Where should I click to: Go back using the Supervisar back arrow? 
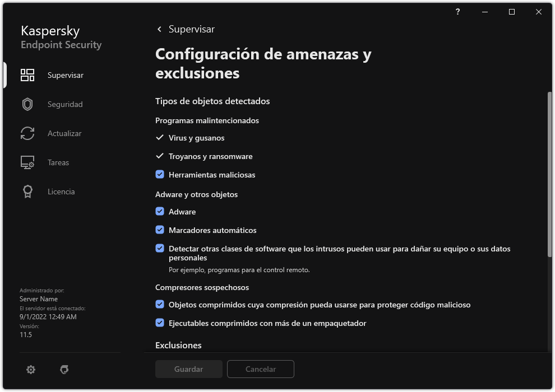(x=159, y=29)
